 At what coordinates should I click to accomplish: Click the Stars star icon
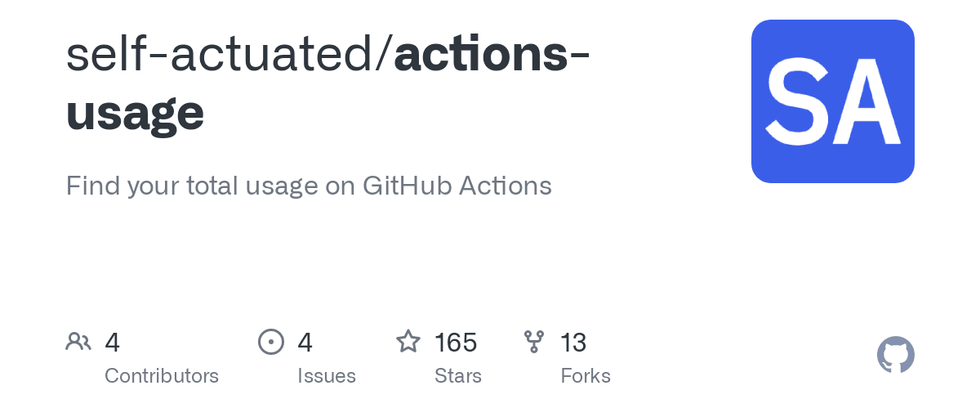[408, 342]
